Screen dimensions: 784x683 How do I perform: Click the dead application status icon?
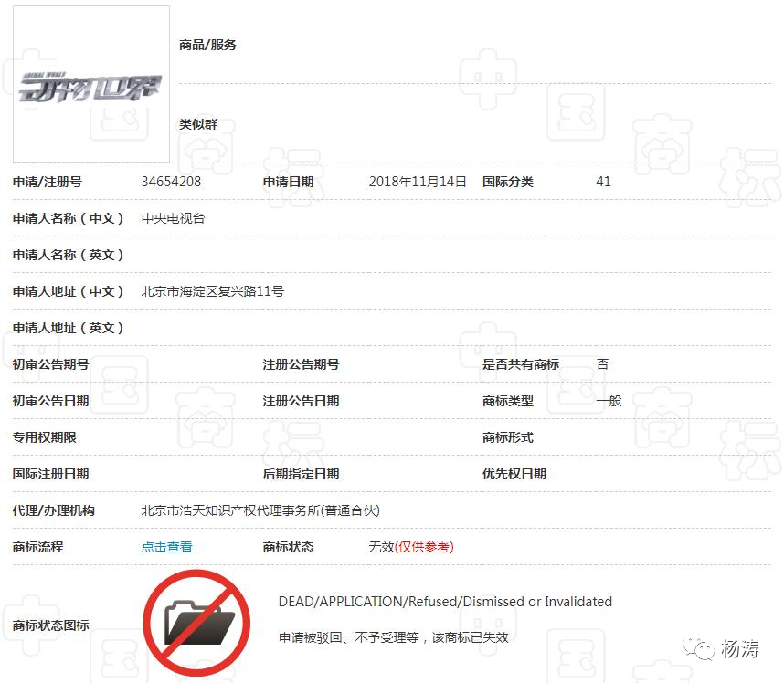pos(196,624)
